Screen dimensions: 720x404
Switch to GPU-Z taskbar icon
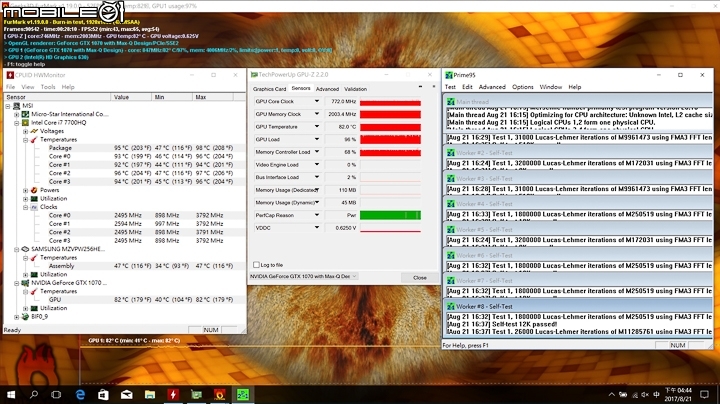click(x=197, y=394)
